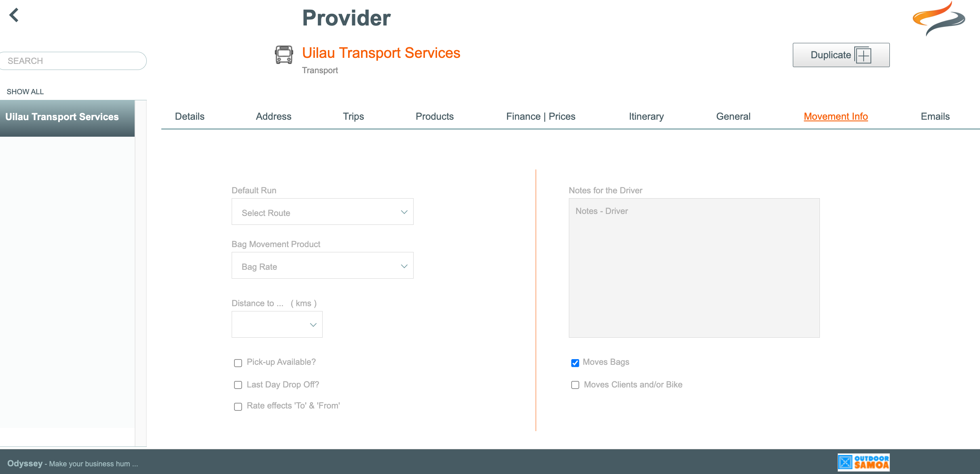Select the Movement Info tab
Viewport: 980px width, 474px height.
tap(836, 116)
